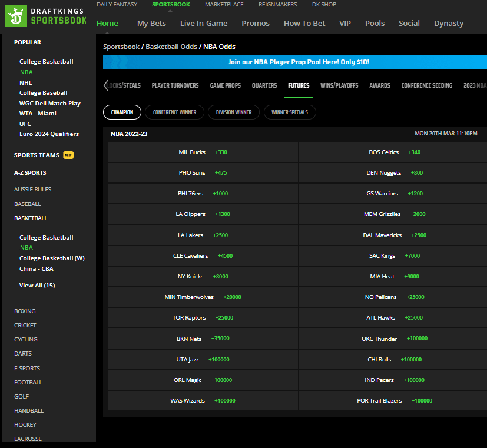Expand the Baseball sports category
Image resolution: width=487 pixels, height=448 pixels.
(28, 204)
